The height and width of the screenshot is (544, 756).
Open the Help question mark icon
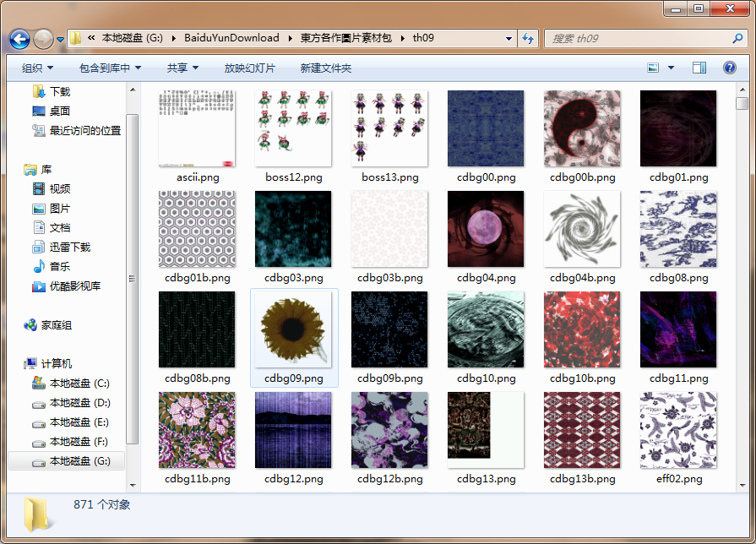pyautogui.click(x=729, y=68)
